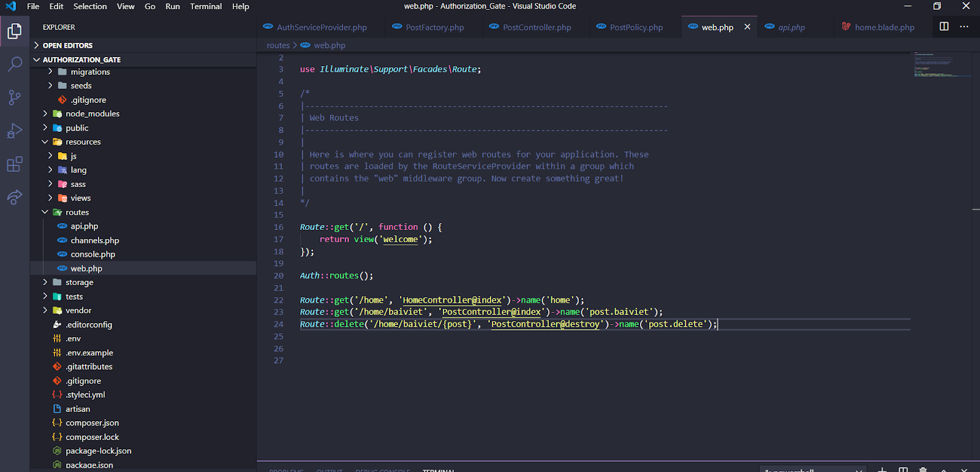This screenshot has height=472, width=980.
Task: Expand the vendor folder chevron
Action: click(x=45, y=310)
